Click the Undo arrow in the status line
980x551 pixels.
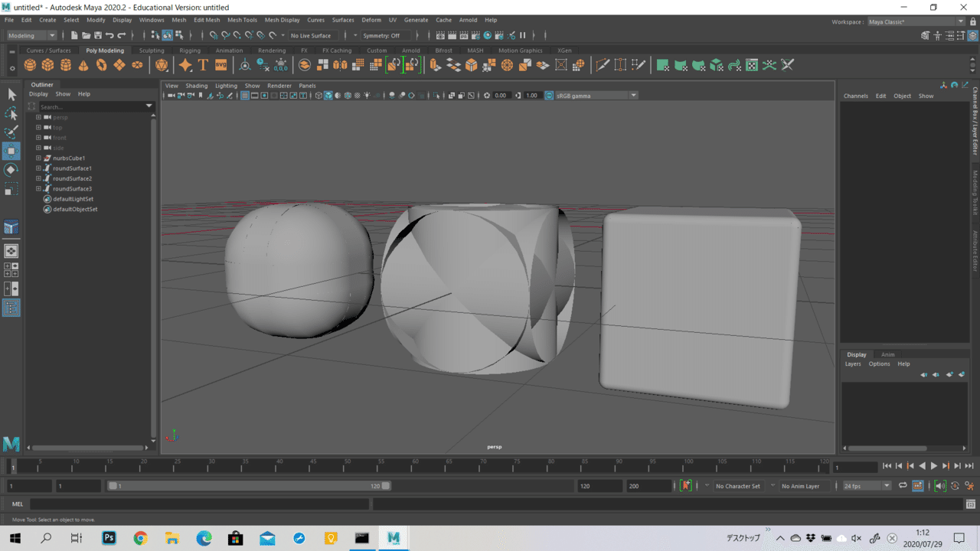[x=109, y=35]
